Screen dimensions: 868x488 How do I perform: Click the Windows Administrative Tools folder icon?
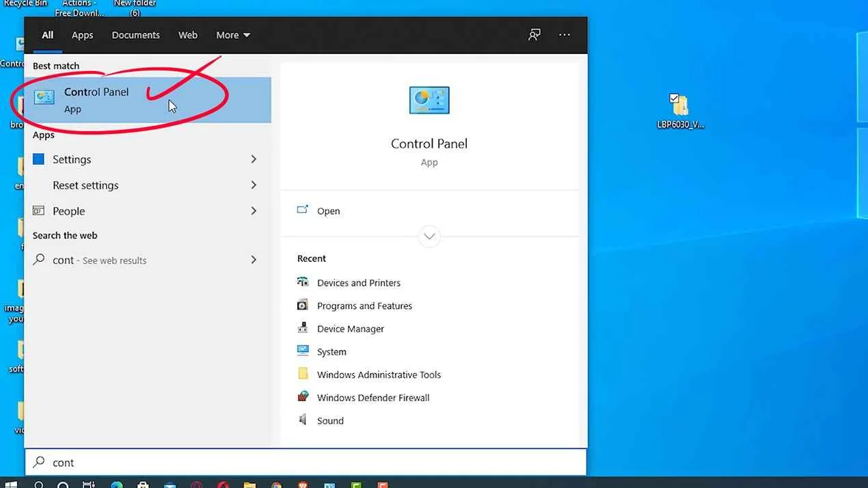(303, 374)
